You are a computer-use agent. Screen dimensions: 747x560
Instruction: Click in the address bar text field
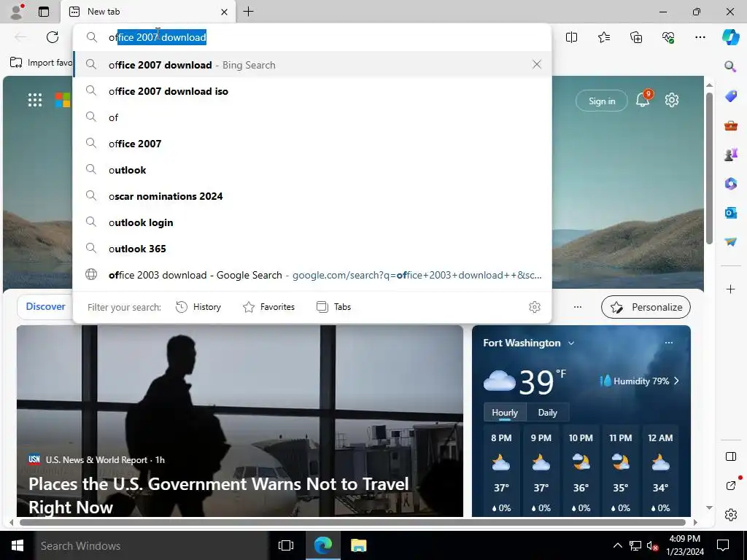(x=312, y=37)
